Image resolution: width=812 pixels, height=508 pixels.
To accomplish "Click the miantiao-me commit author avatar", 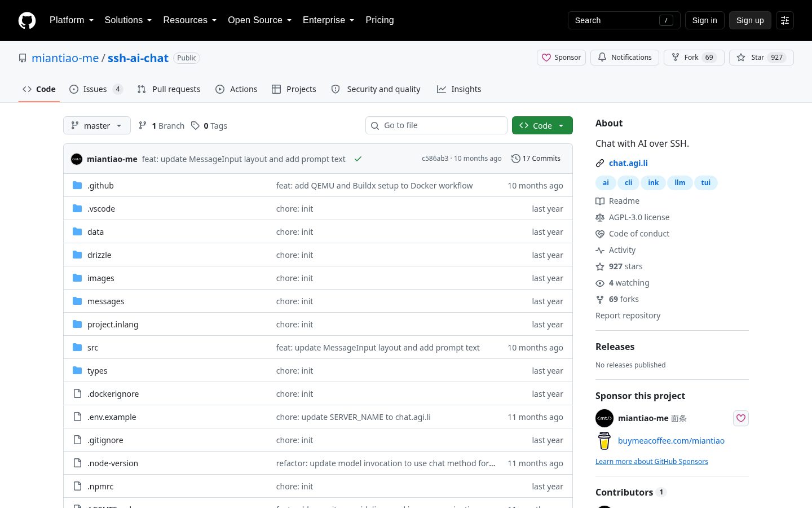I will point(77,159).
